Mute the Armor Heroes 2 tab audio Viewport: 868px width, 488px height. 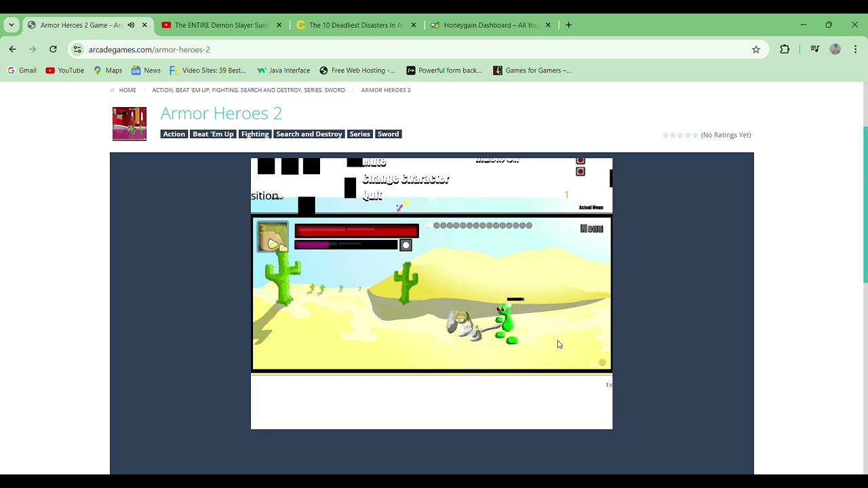pyautogui.click(x=131, y=25)
